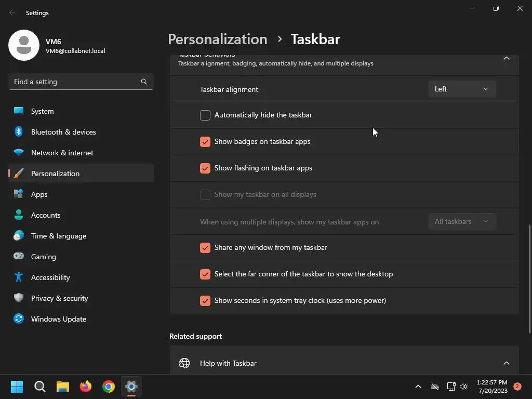Open Network & internet settings
The height and width of the screenshot is (399, 532).
(81, 153)
